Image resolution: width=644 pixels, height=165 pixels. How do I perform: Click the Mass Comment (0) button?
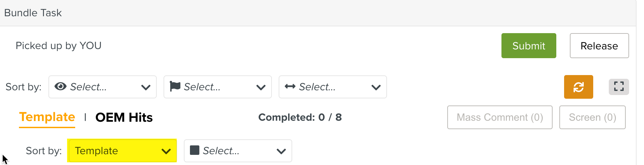(500, 117)
